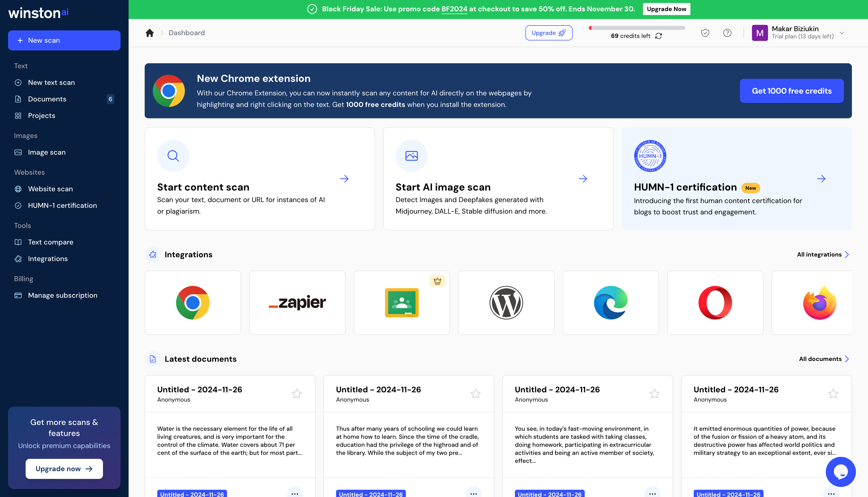Open the All documents link
The image size is (868, 497).
824,359
